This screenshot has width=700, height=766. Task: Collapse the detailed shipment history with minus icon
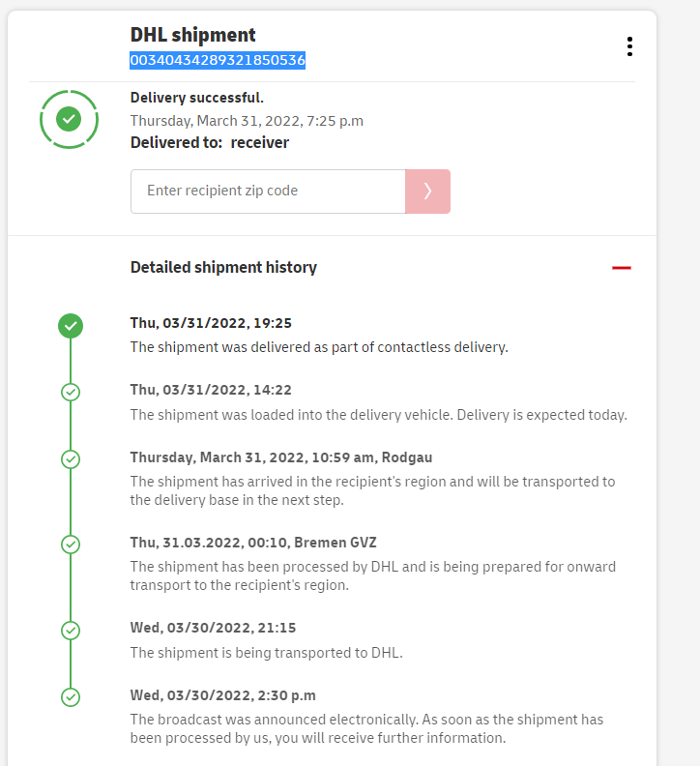621,268
